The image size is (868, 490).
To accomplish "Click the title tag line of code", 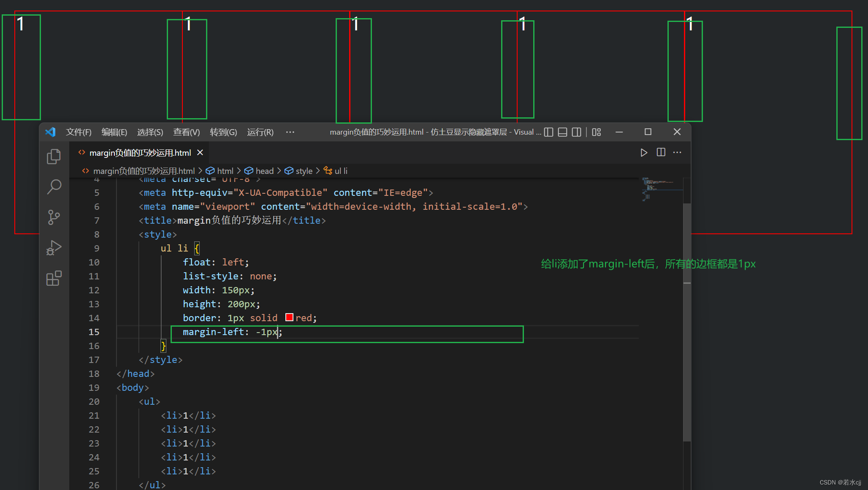I will point(232,221).
